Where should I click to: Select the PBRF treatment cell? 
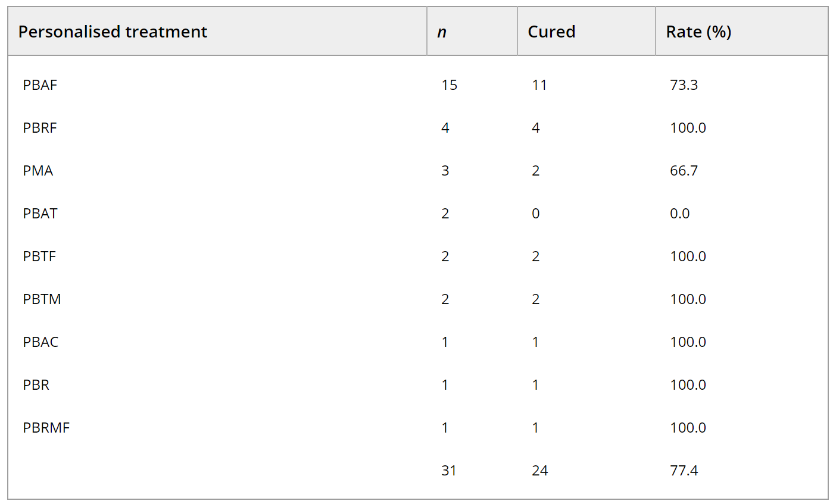pos(40,128)
